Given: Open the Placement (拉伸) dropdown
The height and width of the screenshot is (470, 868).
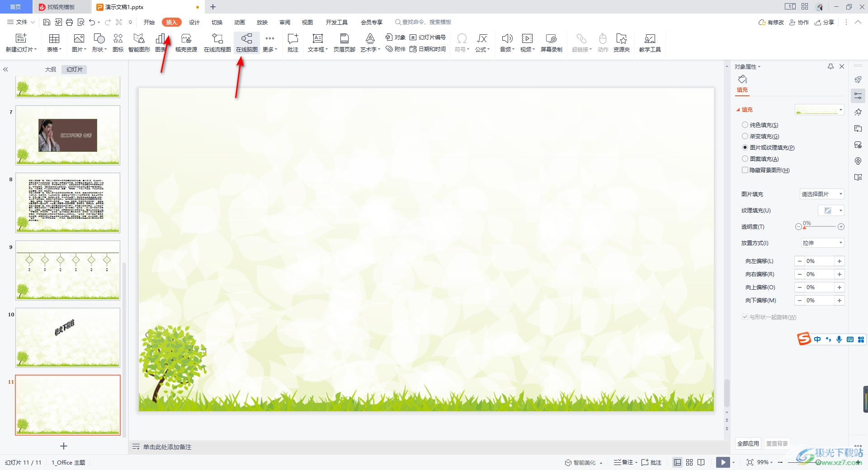Looking at the screenshot, I should coord(822,243).
